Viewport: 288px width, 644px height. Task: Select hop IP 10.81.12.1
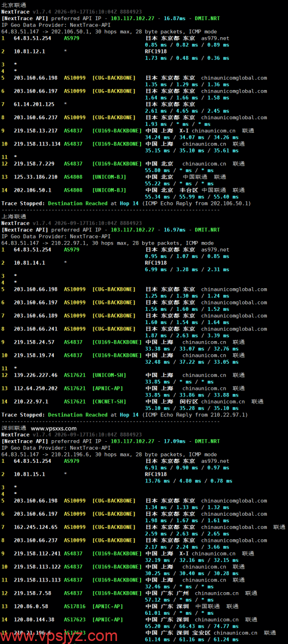tap(29, 51)
